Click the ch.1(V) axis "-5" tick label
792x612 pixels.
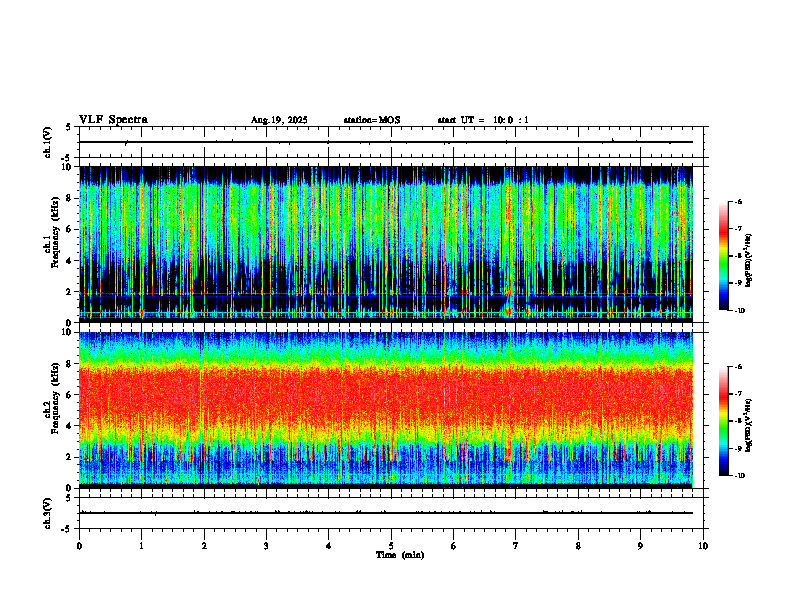click(x=66, y=157)
